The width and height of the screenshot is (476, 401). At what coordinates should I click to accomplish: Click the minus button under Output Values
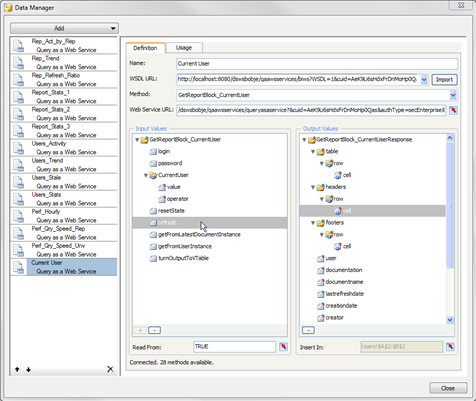pyautogui.click(x=308, y=330)
